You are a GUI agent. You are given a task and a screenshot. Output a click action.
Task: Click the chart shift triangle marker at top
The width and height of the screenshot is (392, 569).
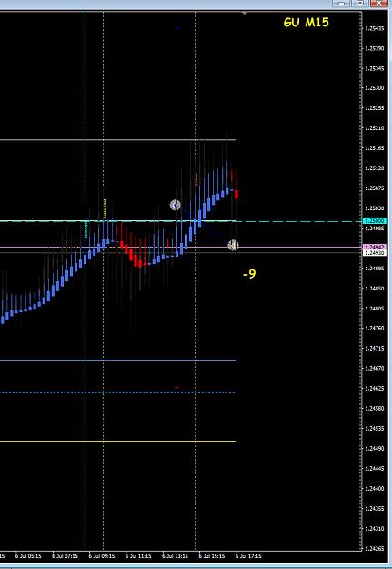(x=245, y=14)
